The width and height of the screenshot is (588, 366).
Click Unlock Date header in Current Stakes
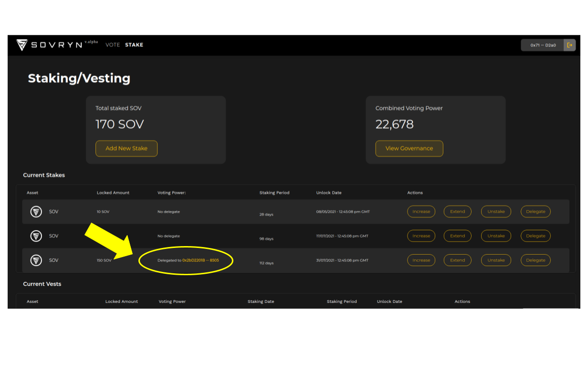coord(329,193)
